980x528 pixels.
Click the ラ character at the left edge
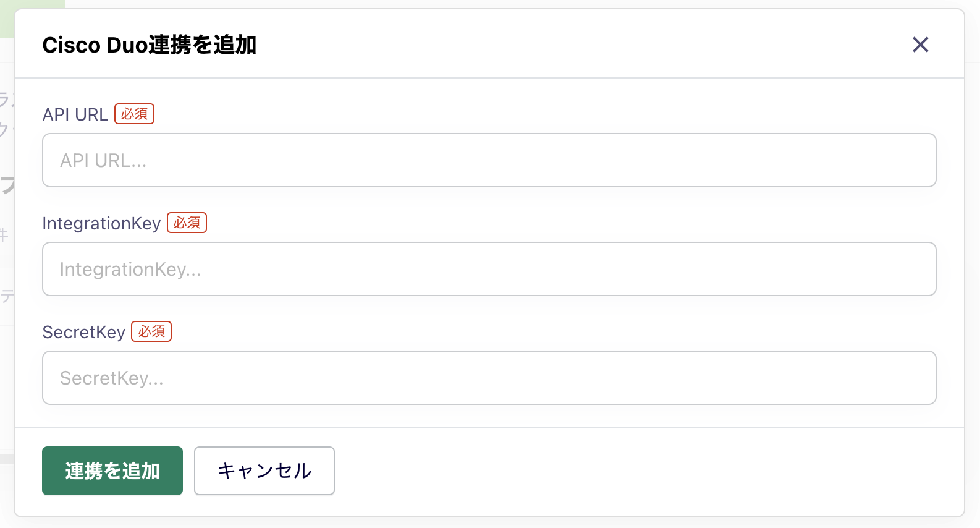(x=5, y=100)
